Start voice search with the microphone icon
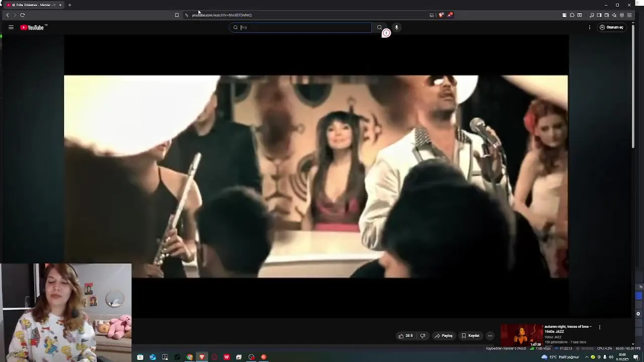Screen dimensions: 644x362 point(396,28)
